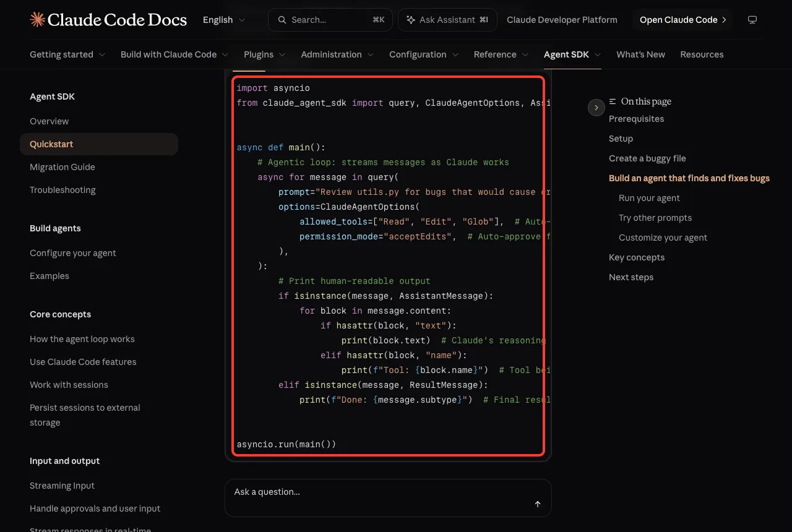This screenshot has width=792, height=532.
Task: Jump to Create a buggy file
Action: tap(647, 158)
